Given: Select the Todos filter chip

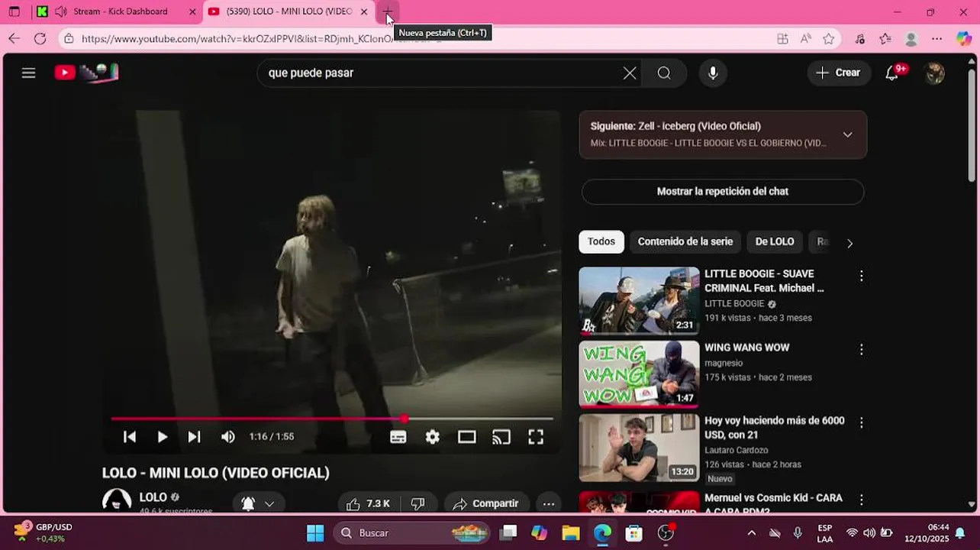Looking at the screenshot, I should (601, 241).
